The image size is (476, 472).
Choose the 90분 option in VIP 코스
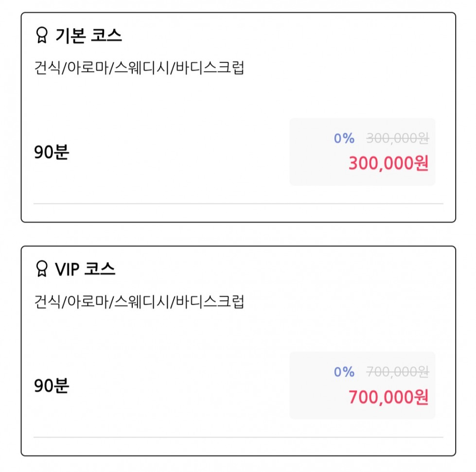point(52,385)
